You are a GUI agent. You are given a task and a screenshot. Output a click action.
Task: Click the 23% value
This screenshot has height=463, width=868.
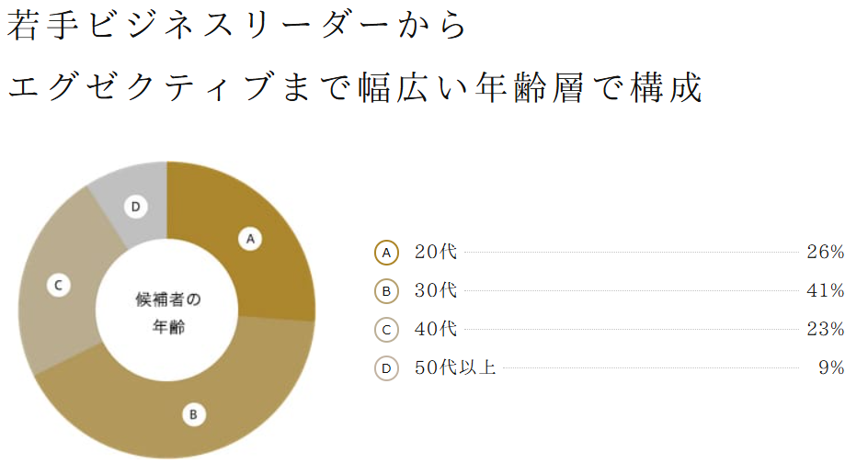click(826, 329)
